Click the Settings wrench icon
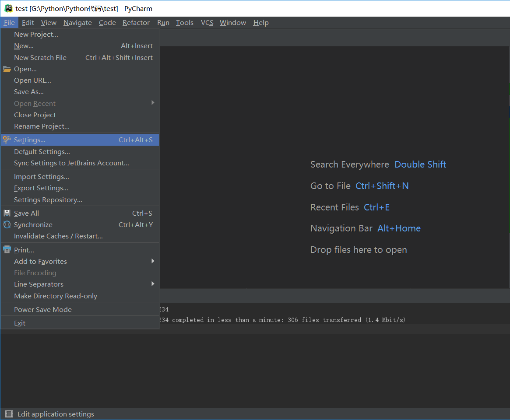 (x=7, y=140)
